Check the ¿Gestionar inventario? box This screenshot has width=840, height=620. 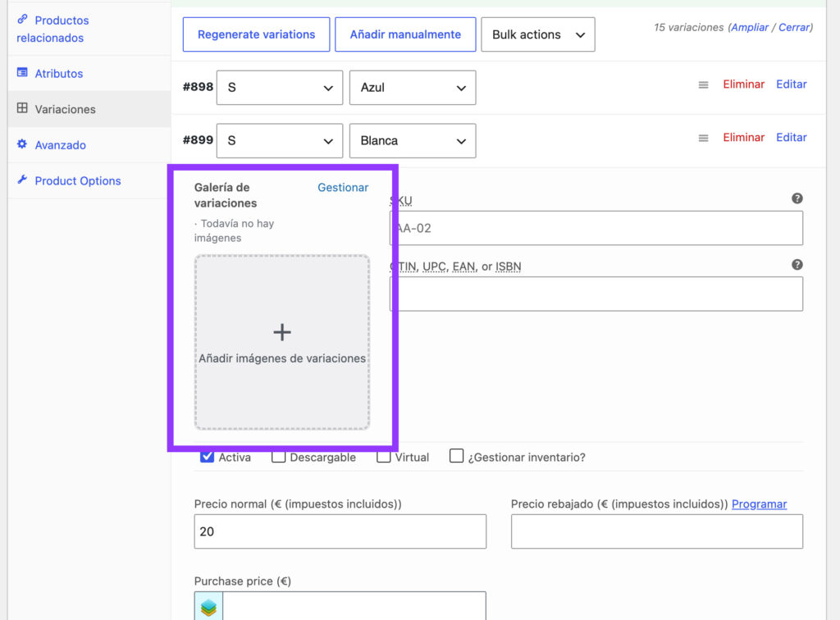click(456, 456)
